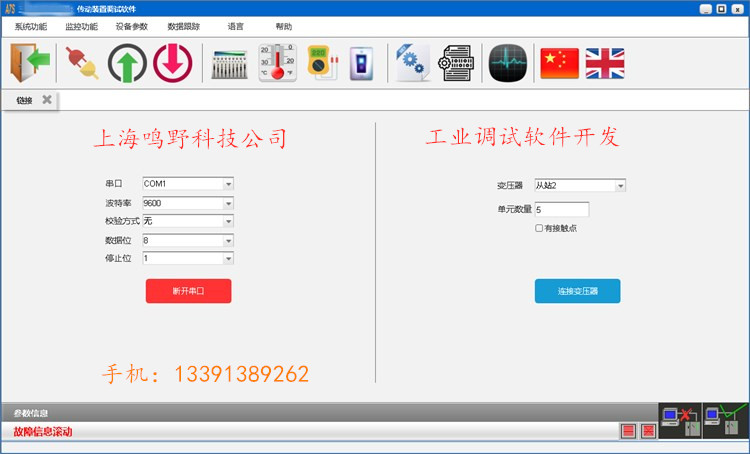The width and height of the screenshot is (750, 454).
Task: Open the thermometer temperature icon
Action: click(x=276, y=64)
